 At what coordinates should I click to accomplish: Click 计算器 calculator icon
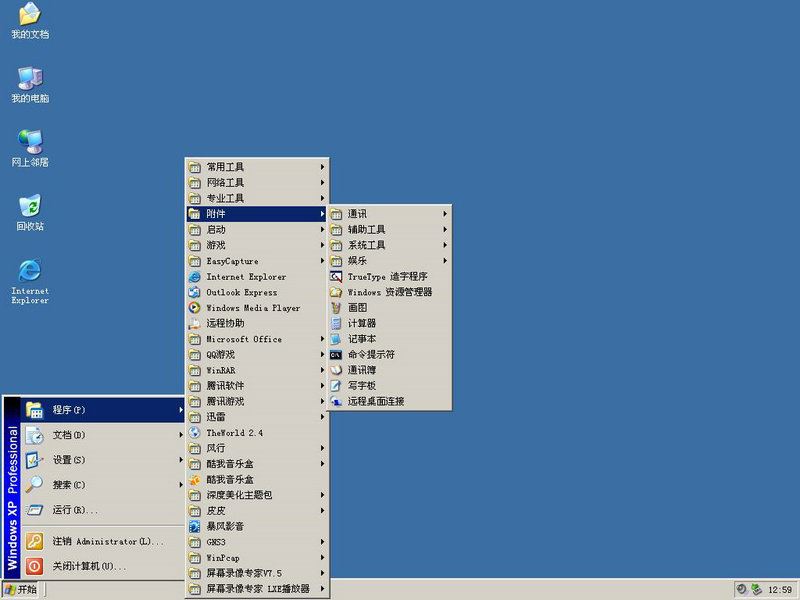point(336,323)
